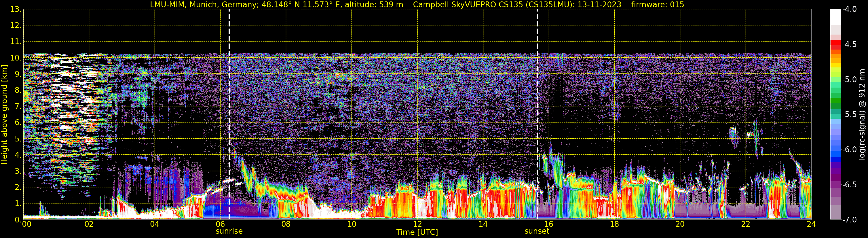Click the '24' time axis tick label
Viewport: 868px width, 238px height.
click(x=811, y=224)
